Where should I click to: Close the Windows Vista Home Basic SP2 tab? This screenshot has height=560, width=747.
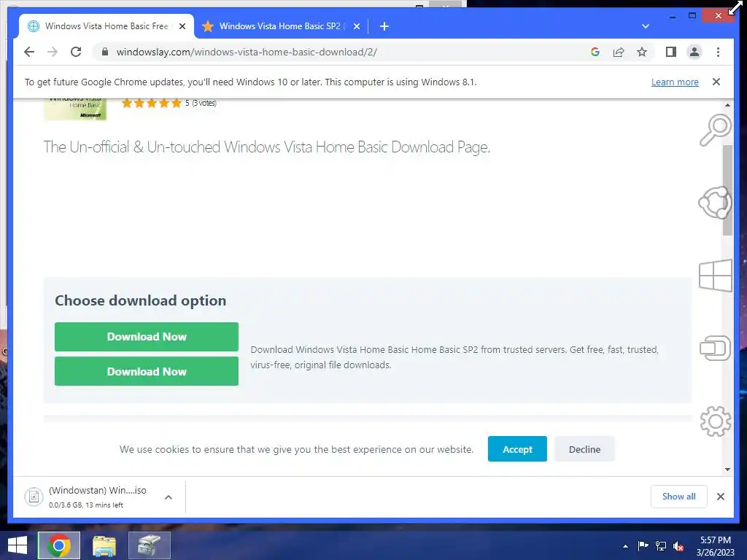356,26
